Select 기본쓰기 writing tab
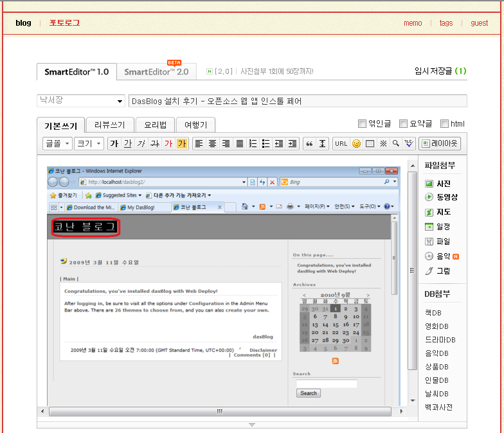The height and width of the screenshot is (433, 504). click(x=60, y=125)
